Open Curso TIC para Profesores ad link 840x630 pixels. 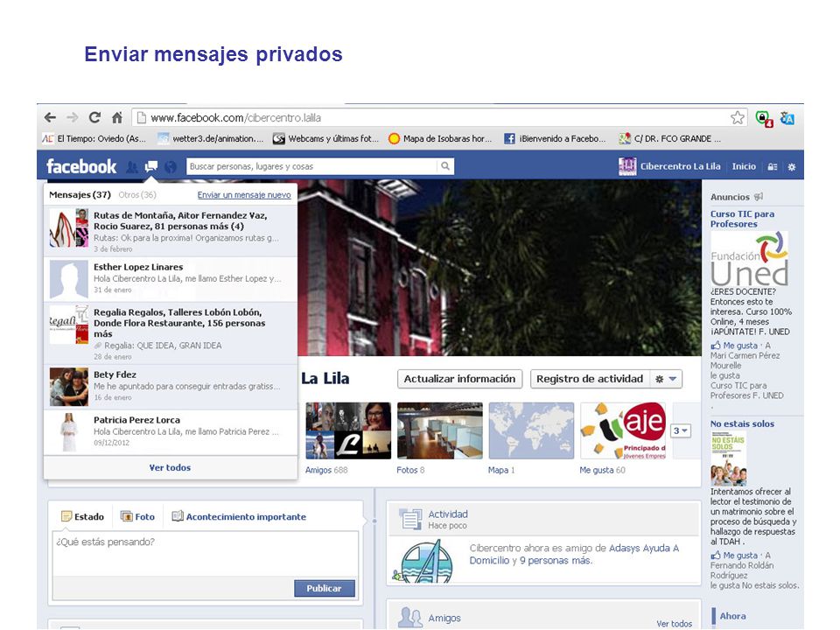click(x=742, y=219)
